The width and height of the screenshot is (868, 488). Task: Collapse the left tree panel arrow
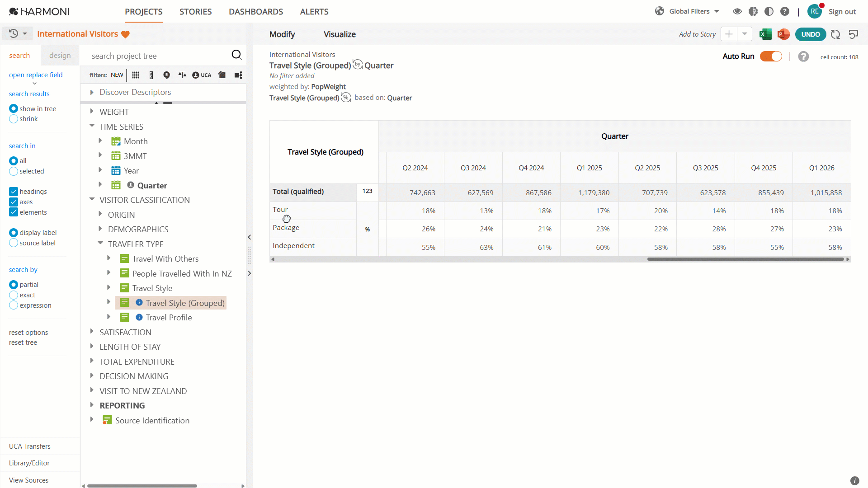coord(249,237)
